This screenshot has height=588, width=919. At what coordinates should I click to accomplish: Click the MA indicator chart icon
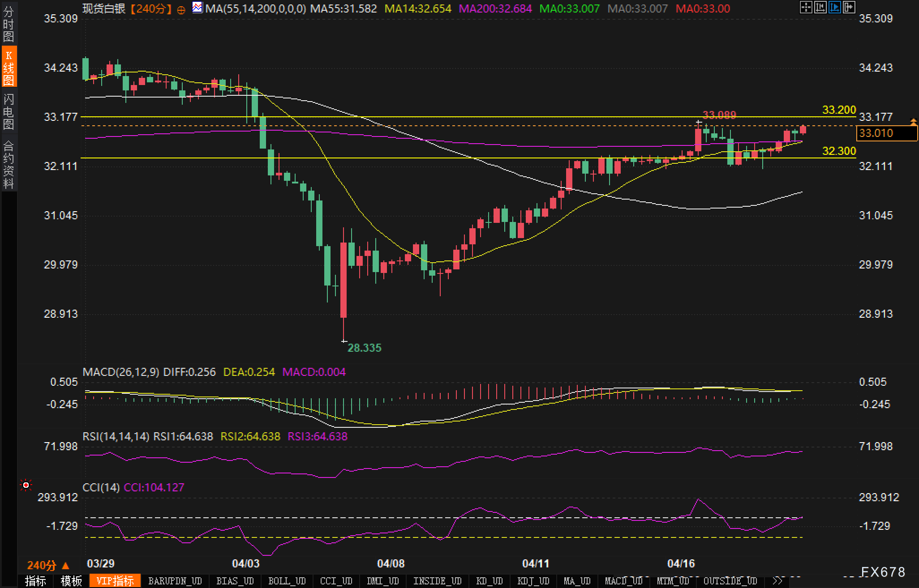tap(197, 8)
